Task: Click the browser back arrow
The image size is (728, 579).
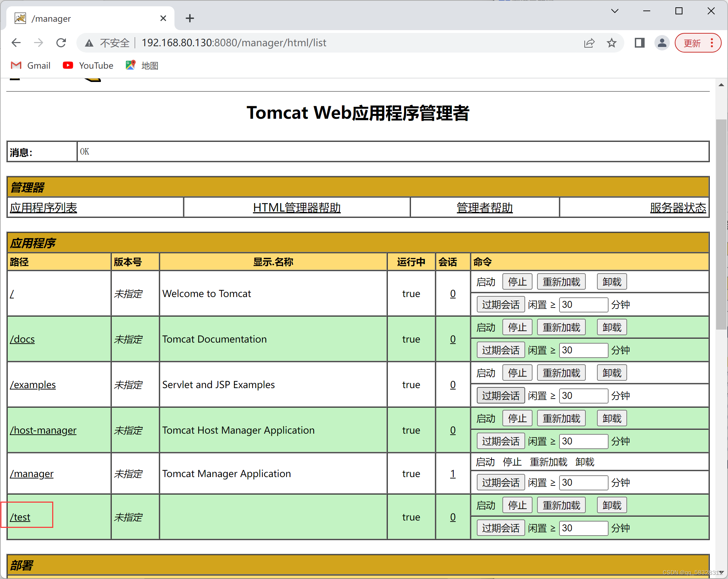Action: click(16, 43)
